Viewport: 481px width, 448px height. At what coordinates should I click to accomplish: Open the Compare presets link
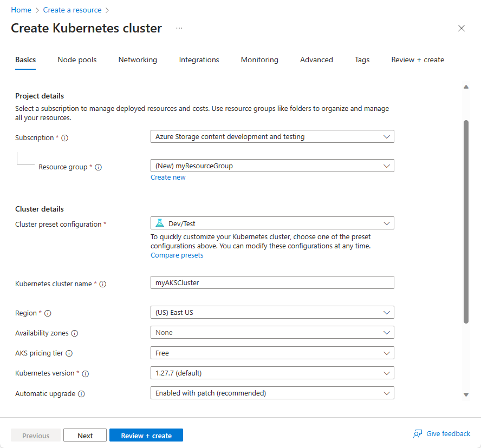(x=177, y=255)
